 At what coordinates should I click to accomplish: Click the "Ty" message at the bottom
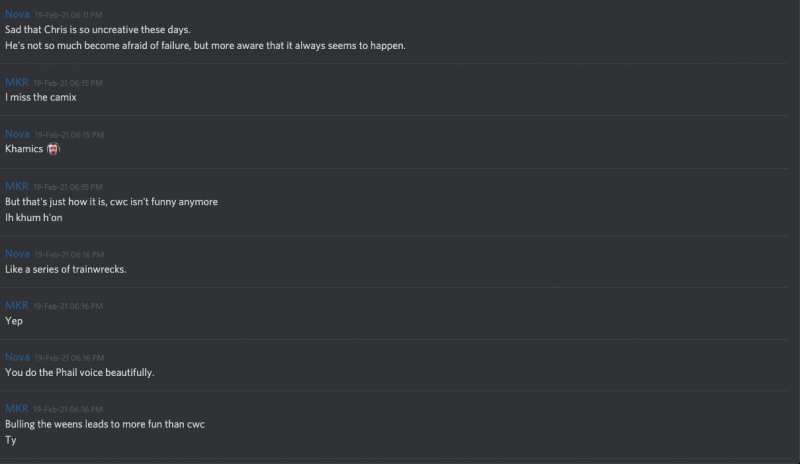tap(11, 440)
